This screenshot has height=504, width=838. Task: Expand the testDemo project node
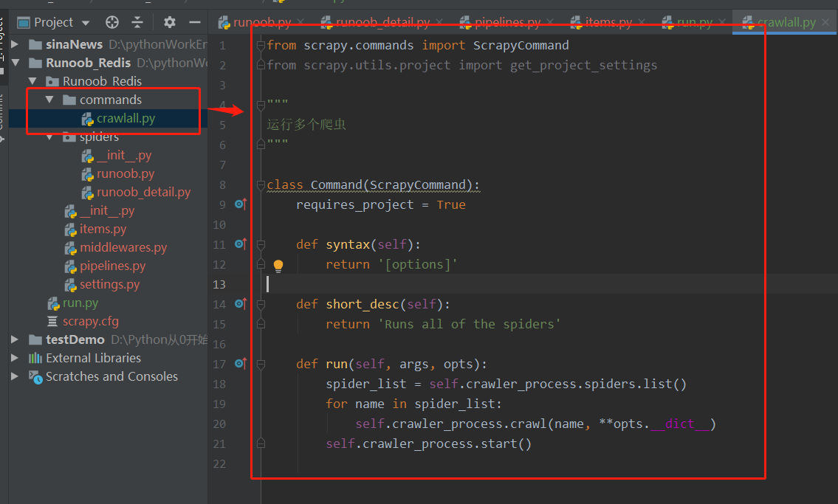coord(15,339)
